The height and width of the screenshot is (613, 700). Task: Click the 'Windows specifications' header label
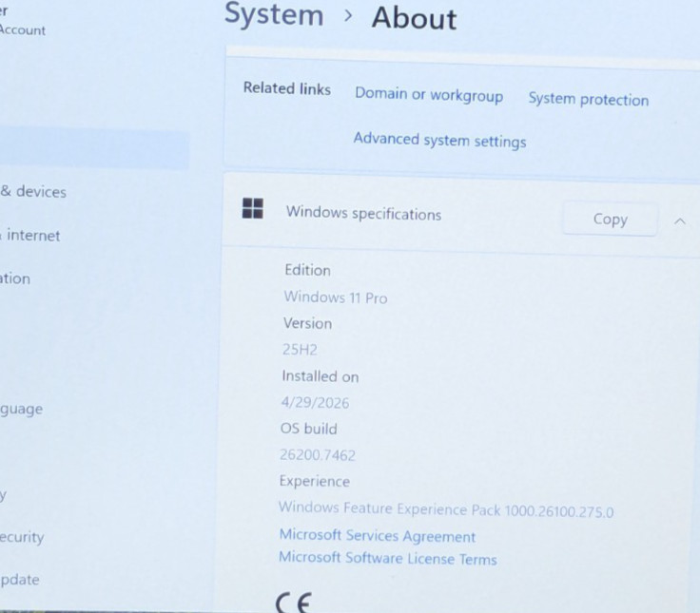363,213
